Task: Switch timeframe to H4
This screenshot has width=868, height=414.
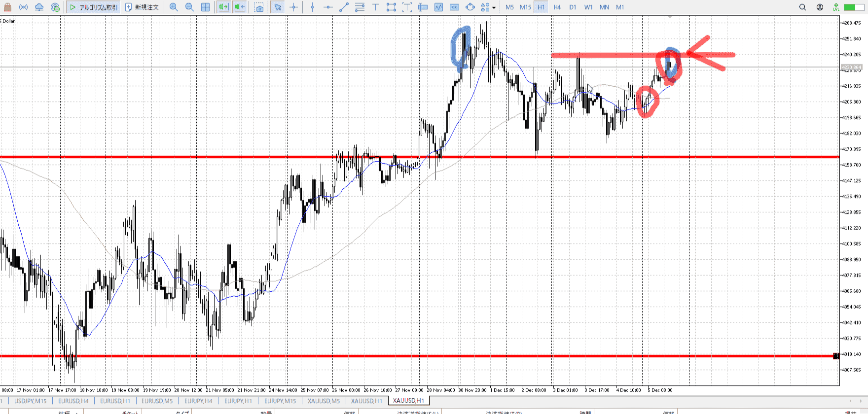Action: point(557,7)
